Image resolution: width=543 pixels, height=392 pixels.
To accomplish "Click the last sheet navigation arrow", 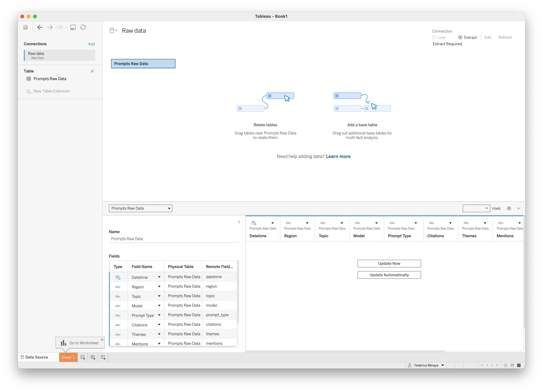I will click(x=497, y=365).
